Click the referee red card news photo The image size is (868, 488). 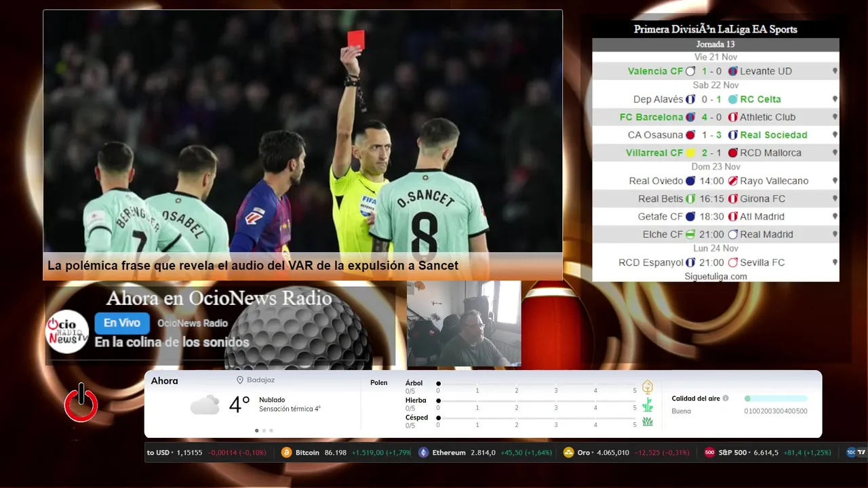point(303,131)
